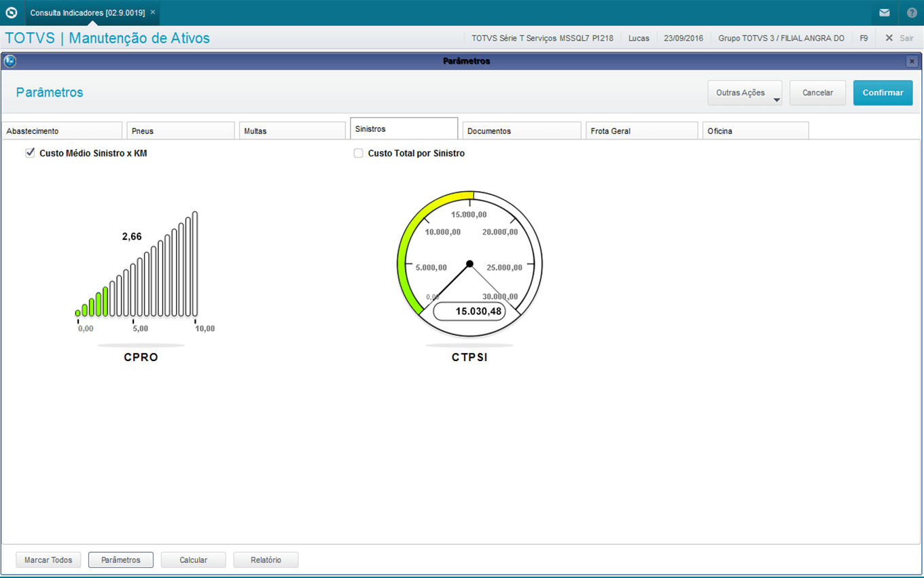Close the Parâmetros dialog window
Screen dimensions: 924x578
[x=912, y=61]
